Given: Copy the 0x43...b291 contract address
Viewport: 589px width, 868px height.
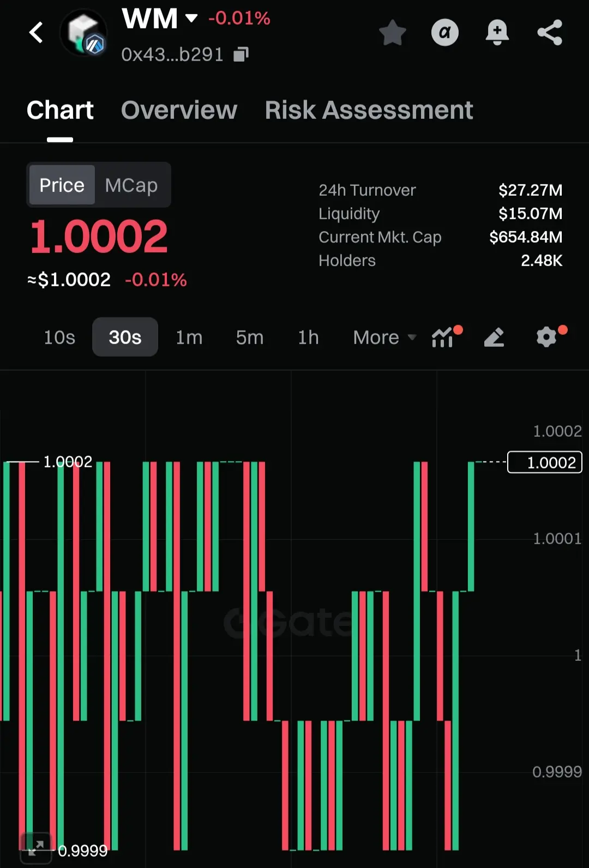Looking at the screenshot, I should click(241, 54).
